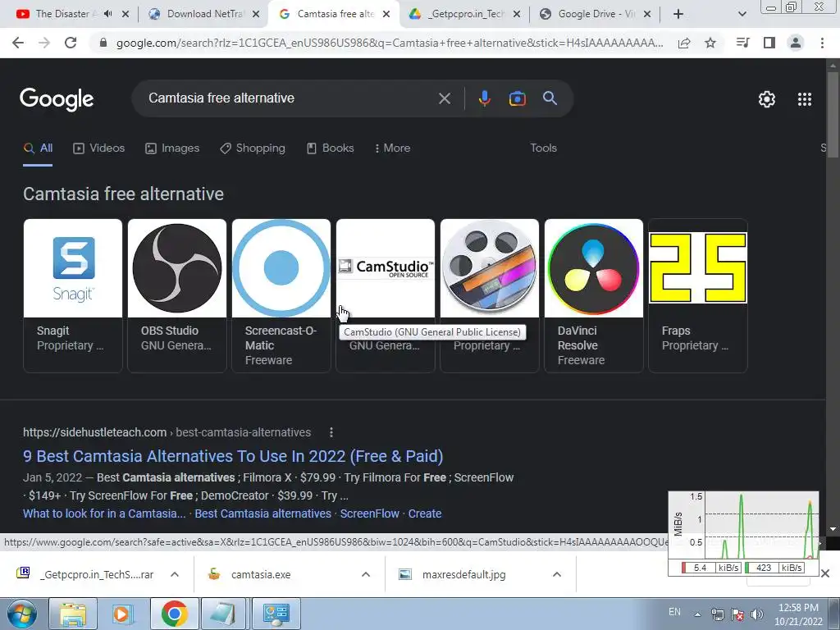The image size is (840, 630).
Task: Expand options for maxresdefault.jpg download
Action: tap(557, 574)
